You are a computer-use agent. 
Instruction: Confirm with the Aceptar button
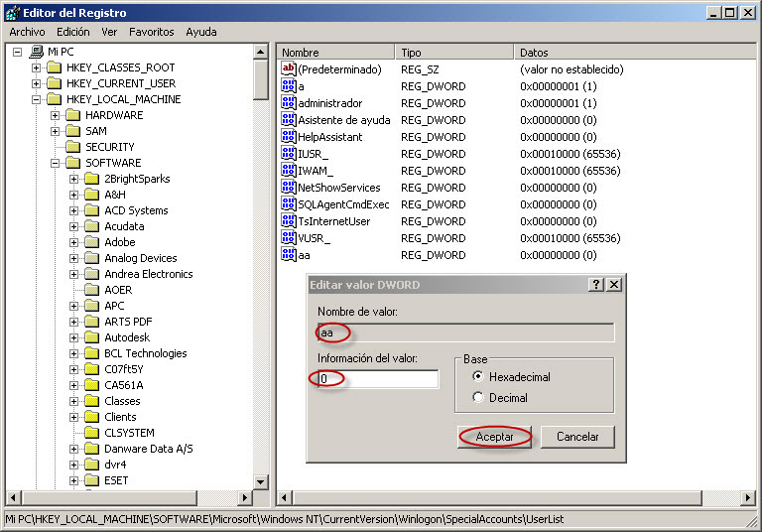coord(494,437)
